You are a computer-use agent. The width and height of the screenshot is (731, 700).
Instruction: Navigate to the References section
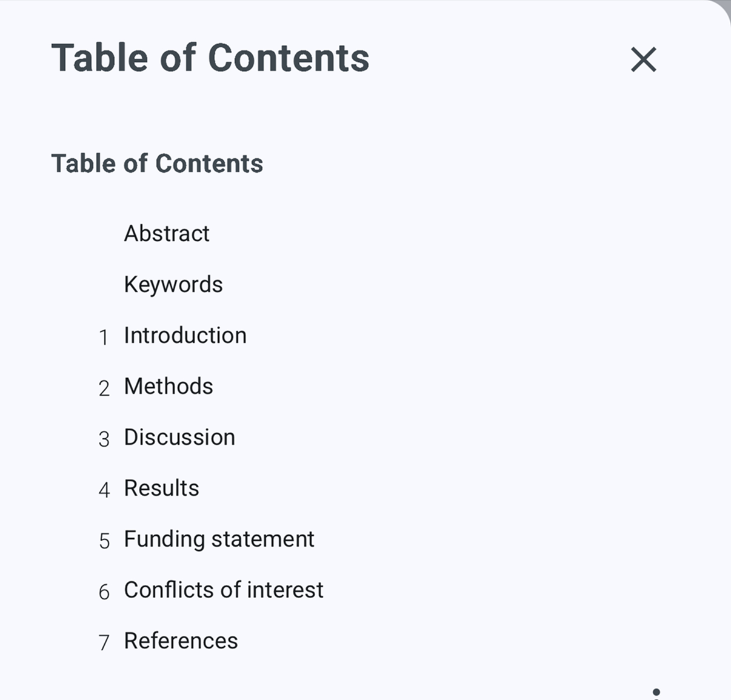coord(181,641)
